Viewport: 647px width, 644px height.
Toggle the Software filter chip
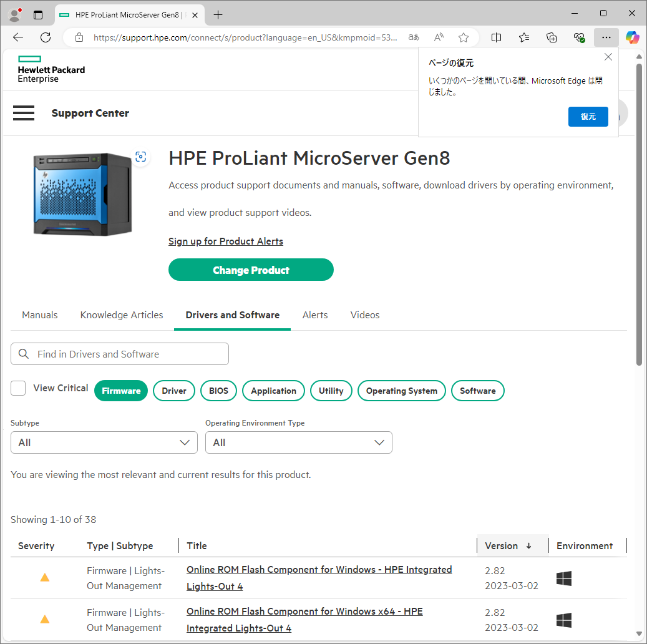pos(477,391)
